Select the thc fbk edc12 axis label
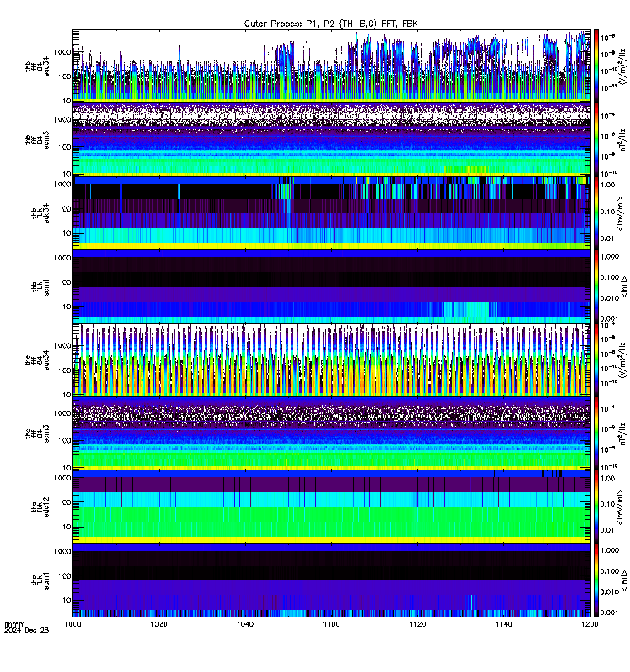 pos(40,507)
